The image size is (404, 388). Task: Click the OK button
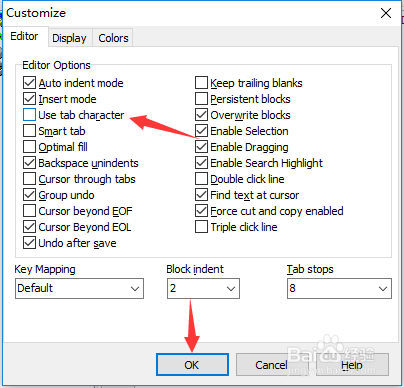coord(192,365)
